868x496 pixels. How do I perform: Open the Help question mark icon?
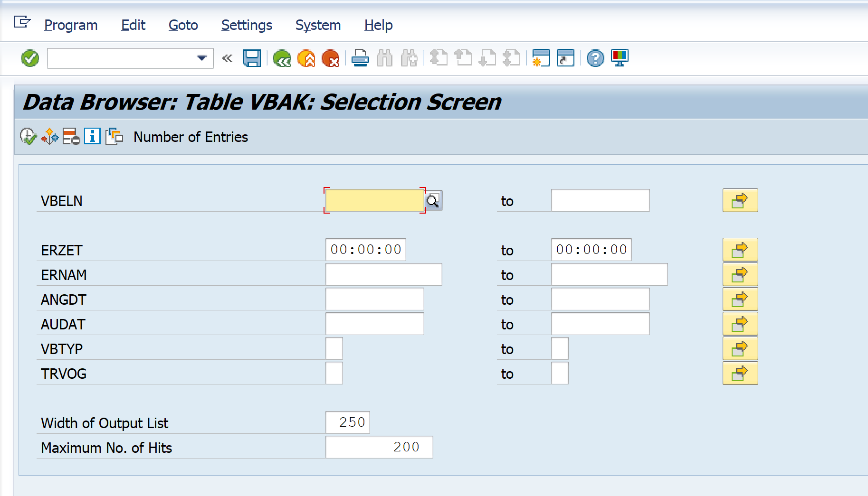pyautogui.click(x=595, y=58)
